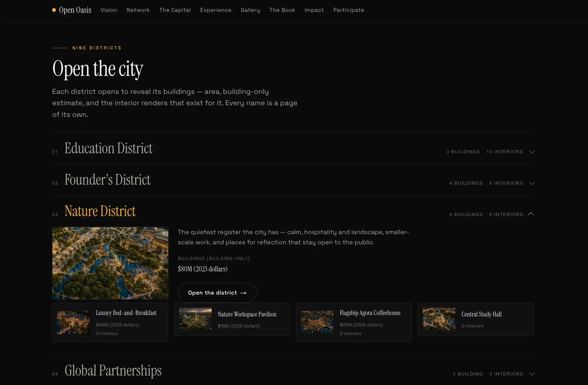Click the Nature District heading
Image resolution: width=588 pixels, height=385 pixels.
(100, 211)
